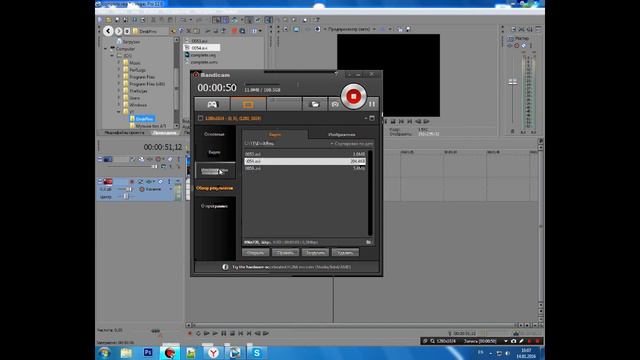Select Bandicam screen rectangle recording mode
Image resolution: width=640 pixels, height=360 pixels.
pyautogui.click(x=248, y=104)
